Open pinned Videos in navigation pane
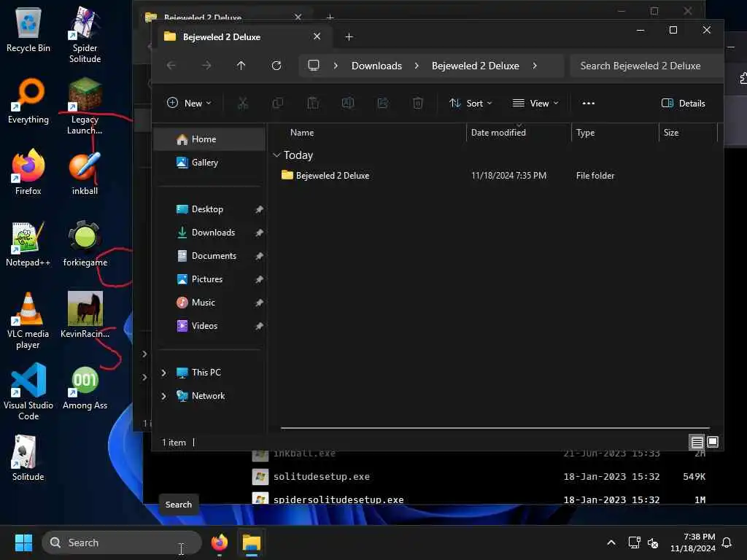Viewport: 747px width, 560px height. [209, 326]
